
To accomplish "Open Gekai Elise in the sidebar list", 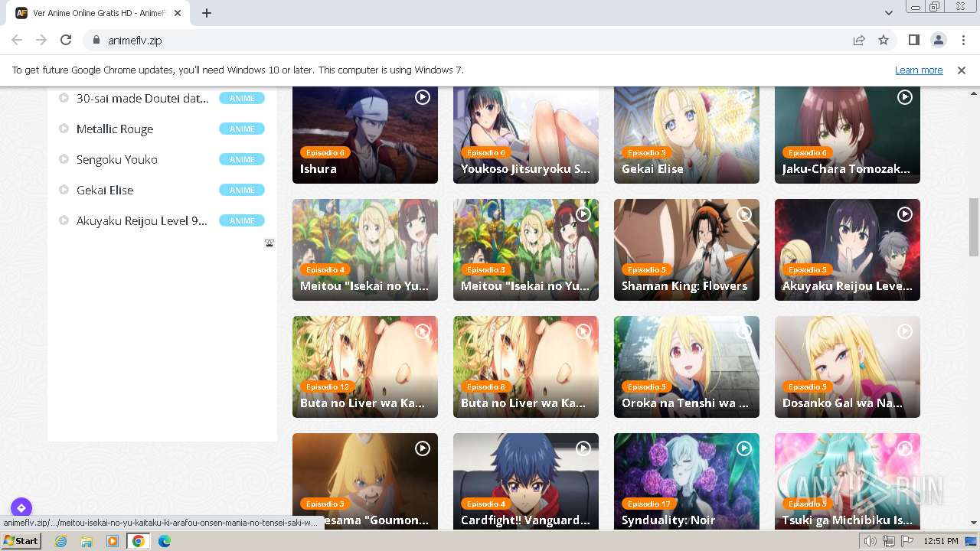I will 105,190.
